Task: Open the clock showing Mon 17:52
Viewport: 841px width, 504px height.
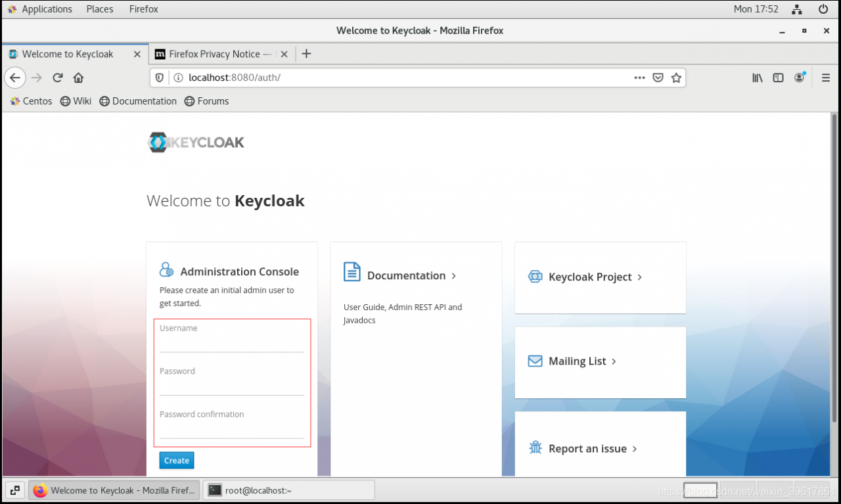Action: (756, 9)
